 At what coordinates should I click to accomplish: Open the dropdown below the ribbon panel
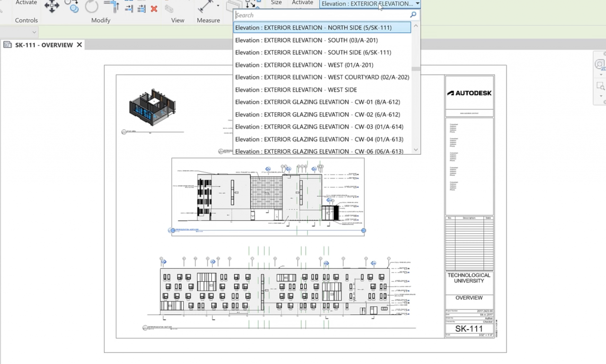click(34, 32)
